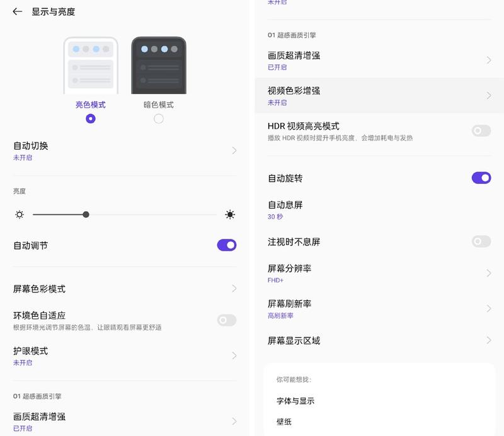Screen dimensions: 504x436
Task: Open 屏幕显示区域 settings
Action: 379,340
